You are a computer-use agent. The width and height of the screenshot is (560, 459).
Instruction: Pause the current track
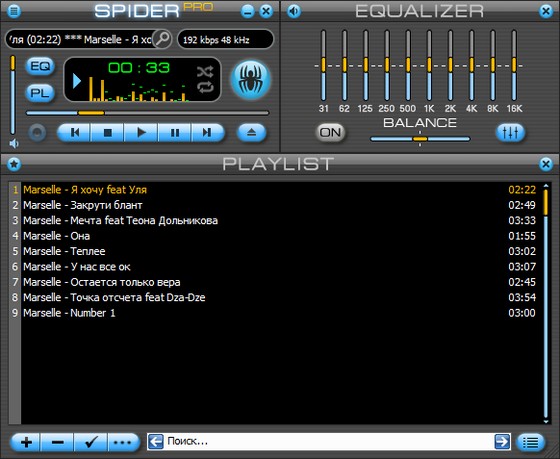pyautogui.click(x=175, y=133)
